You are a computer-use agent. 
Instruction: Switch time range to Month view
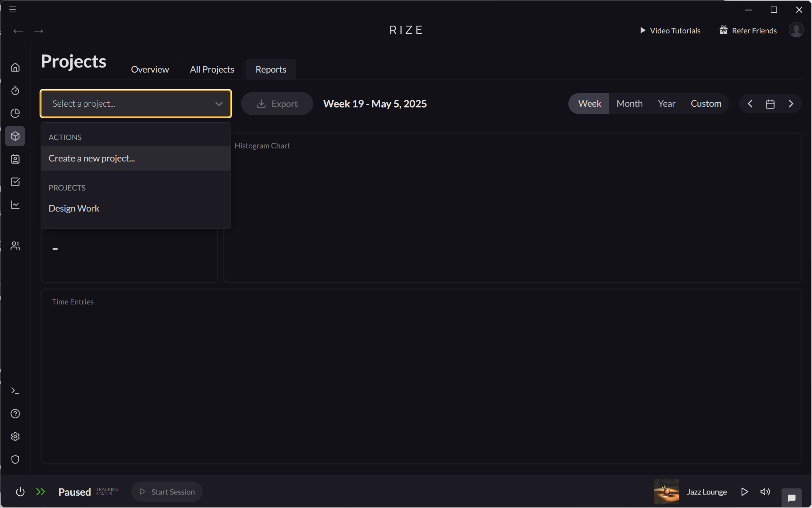tap(629, 103)
